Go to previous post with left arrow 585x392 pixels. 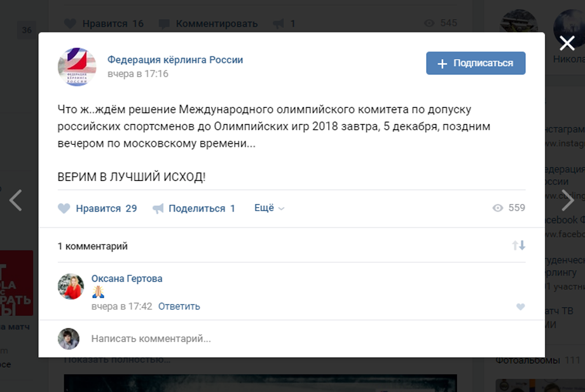pos(16,201)
